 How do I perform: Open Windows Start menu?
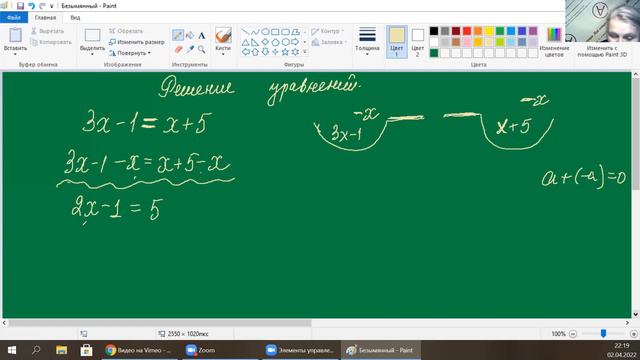tap(12, 350)
